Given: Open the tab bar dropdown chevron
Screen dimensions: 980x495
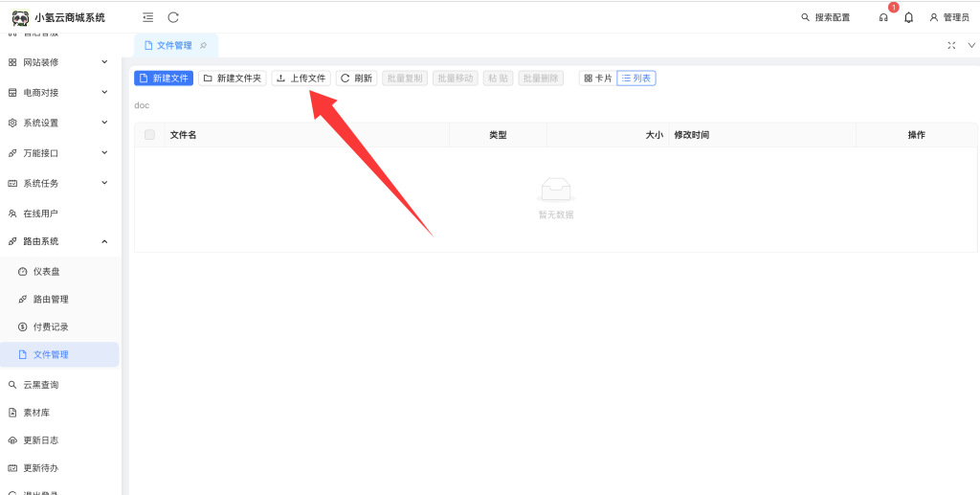Looking at the screenshot, I should (971, 45).
